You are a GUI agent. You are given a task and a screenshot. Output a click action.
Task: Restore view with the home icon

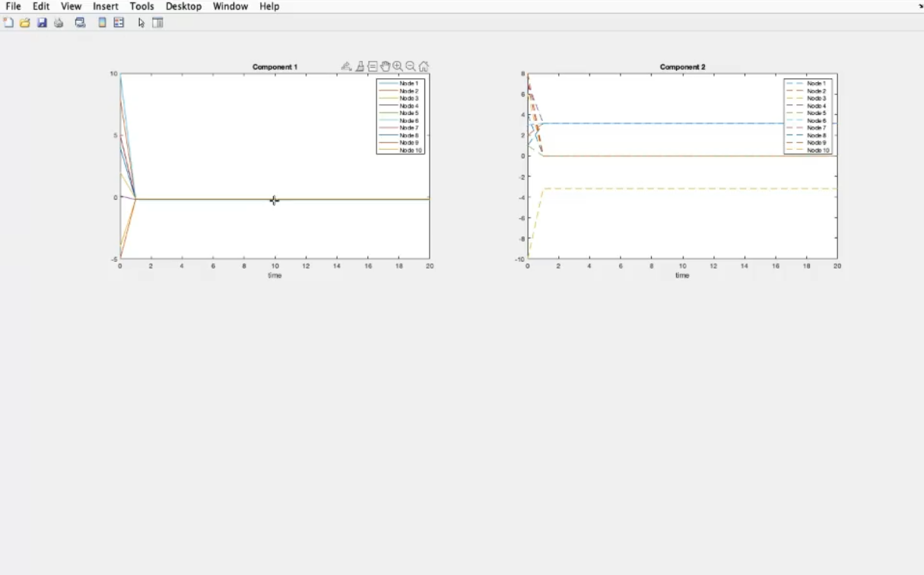(x=424, y=67)
